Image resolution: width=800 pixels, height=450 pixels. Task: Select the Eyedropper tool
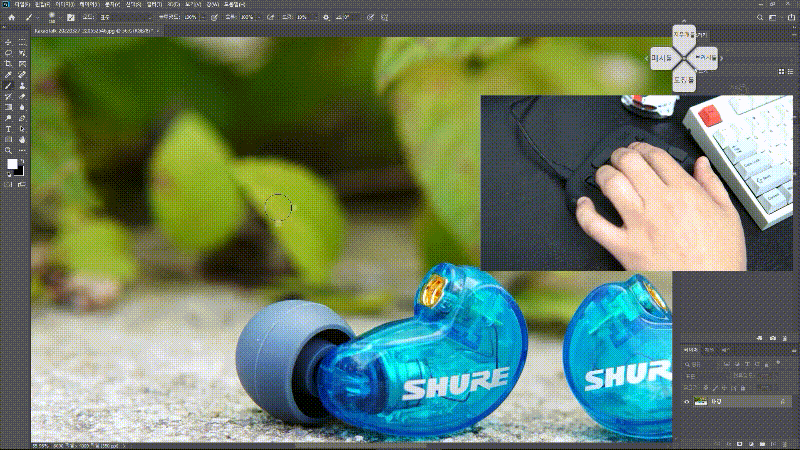(8, 74)
